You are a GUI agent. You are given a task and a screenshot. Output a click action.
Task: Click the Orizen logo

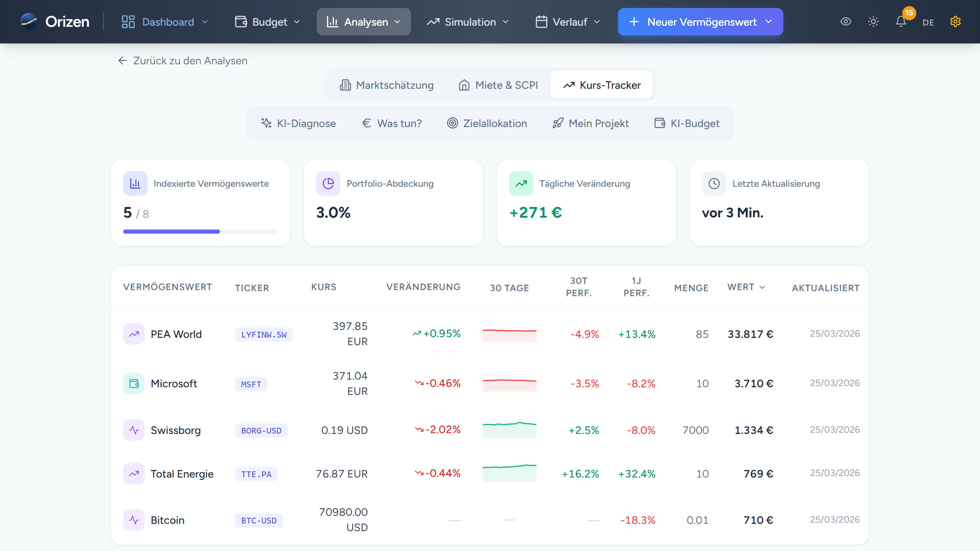(x=55, y=21)
